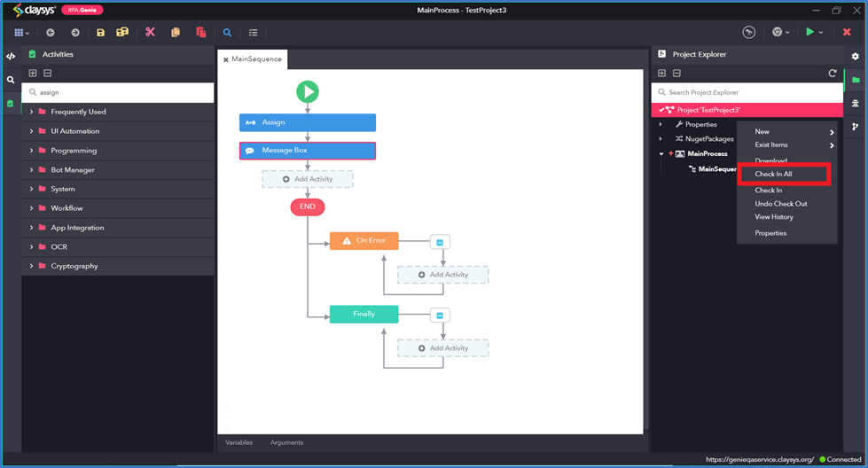
Task: Click the green Run play button
Action: click(x=809, y=32)
